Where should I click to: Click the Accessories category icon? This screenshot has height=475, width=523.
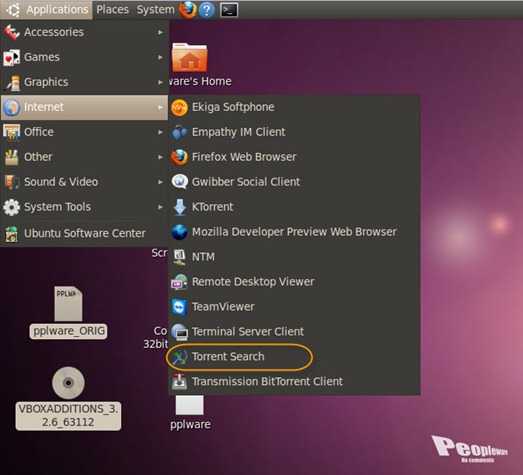point(12,32)
